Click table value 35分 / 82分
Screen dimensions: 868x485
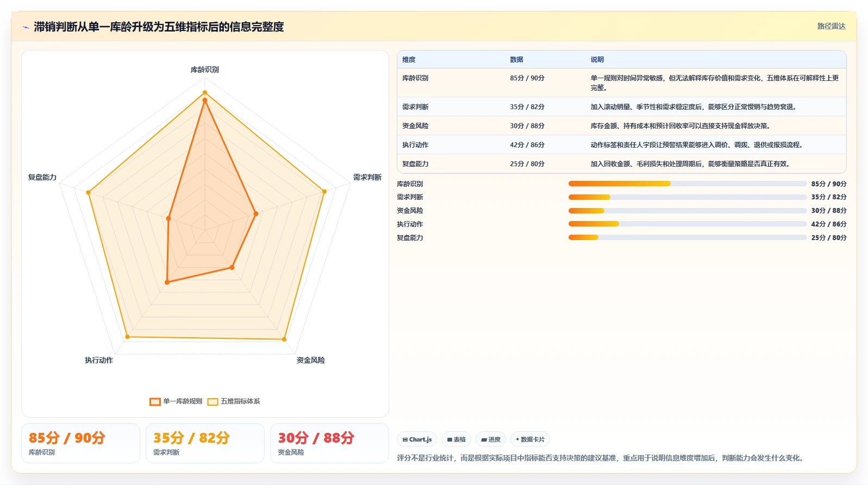pos(527,107)
